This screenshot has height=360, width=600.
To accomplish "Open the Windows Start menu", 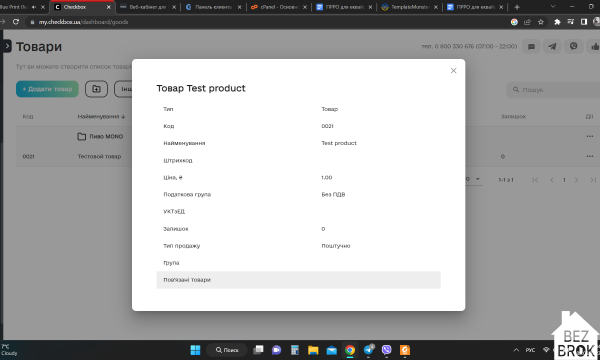I will tap(196, 350).
